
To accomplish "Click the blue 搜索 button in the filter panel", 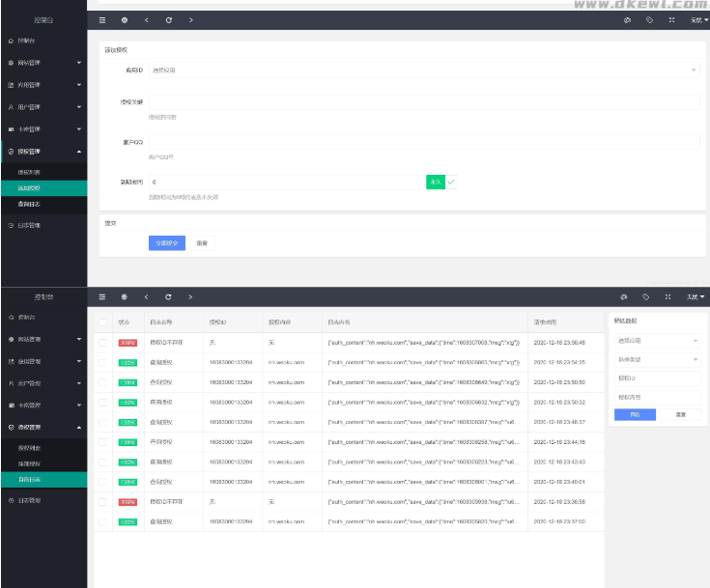I will pos(635,414).
